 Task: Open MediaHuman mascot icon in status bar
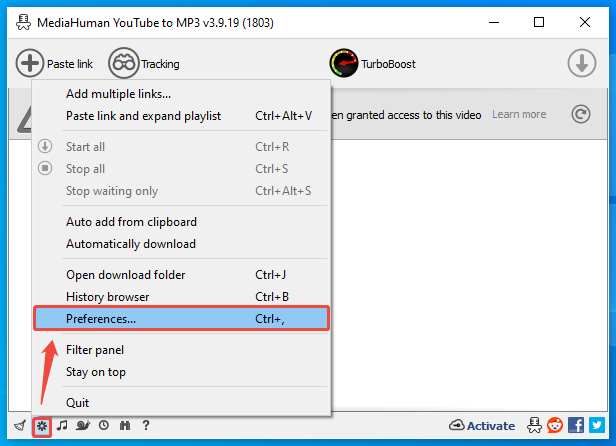pyautogui.click(x=534, y=425)
